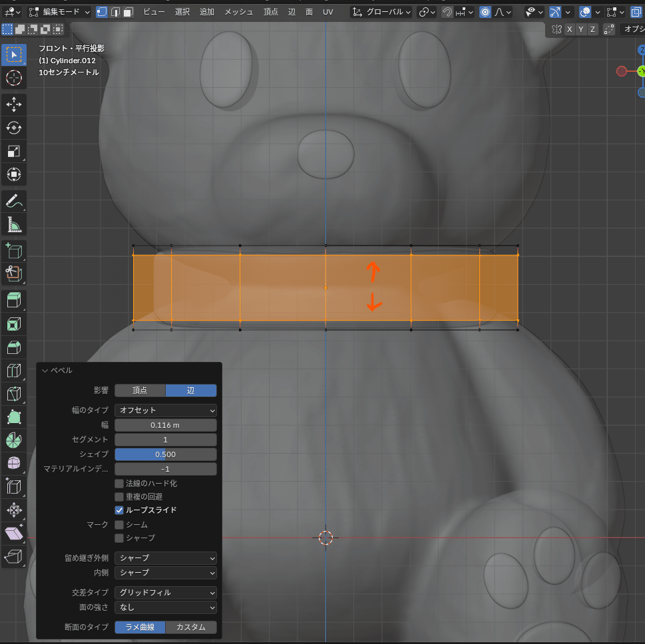Select the Cursor tool
This screenshot has height=644, width=645.
click(x=14, y=78)
